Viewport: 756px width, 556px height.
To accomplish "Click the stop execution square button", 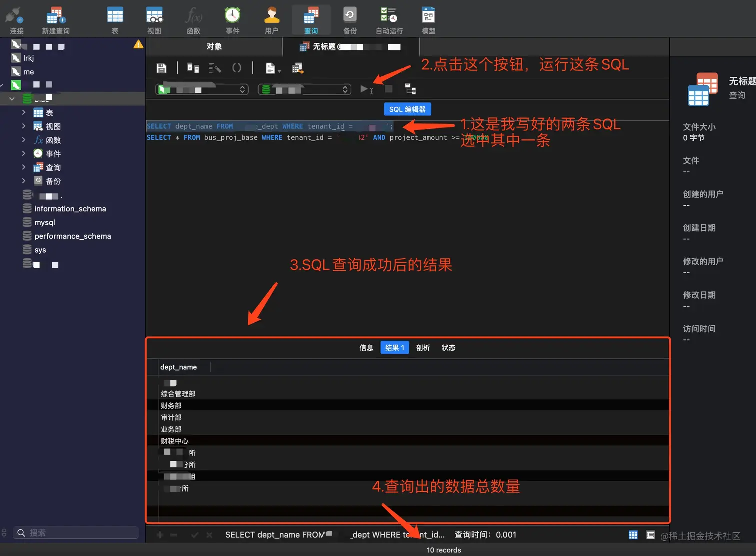I will tap(388, 89).
